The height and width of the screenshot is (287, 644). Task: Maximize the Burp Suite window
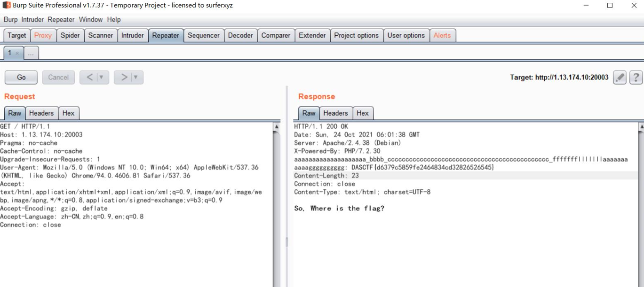pos(610,6)
